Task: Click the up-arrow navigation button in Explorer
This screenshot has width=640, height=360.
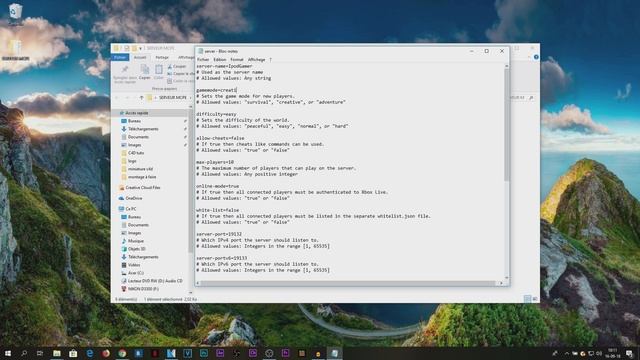Action: pos(141,98)
